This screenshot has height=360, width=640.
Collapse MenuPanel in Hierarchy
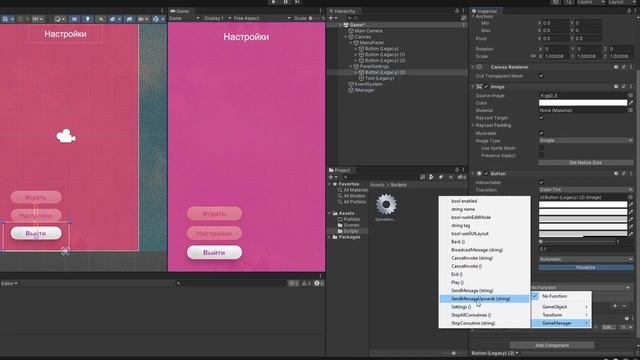[x=351, y=42]
